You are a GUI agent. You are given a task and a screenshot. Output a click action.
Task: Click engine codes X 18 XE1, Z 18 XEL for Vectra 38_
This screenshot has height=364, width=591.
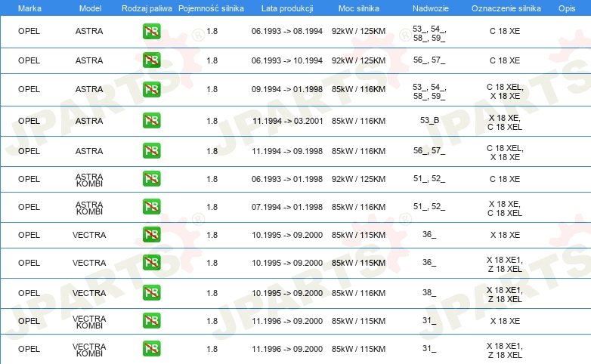[505, 295]
